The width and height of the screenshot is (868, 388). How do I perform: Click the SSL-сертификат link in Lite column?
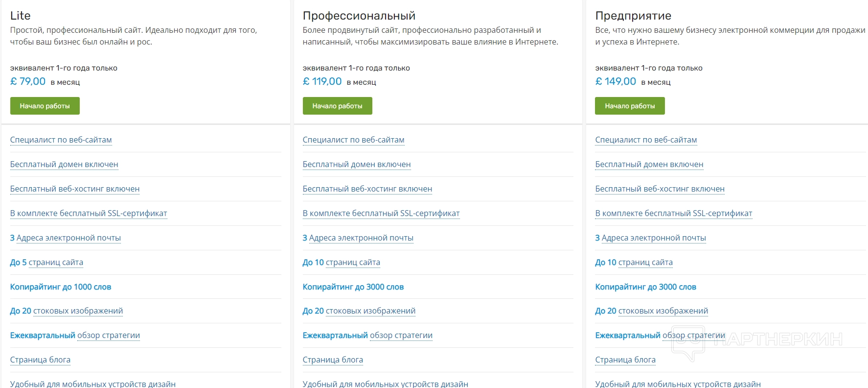coord(89,213)
